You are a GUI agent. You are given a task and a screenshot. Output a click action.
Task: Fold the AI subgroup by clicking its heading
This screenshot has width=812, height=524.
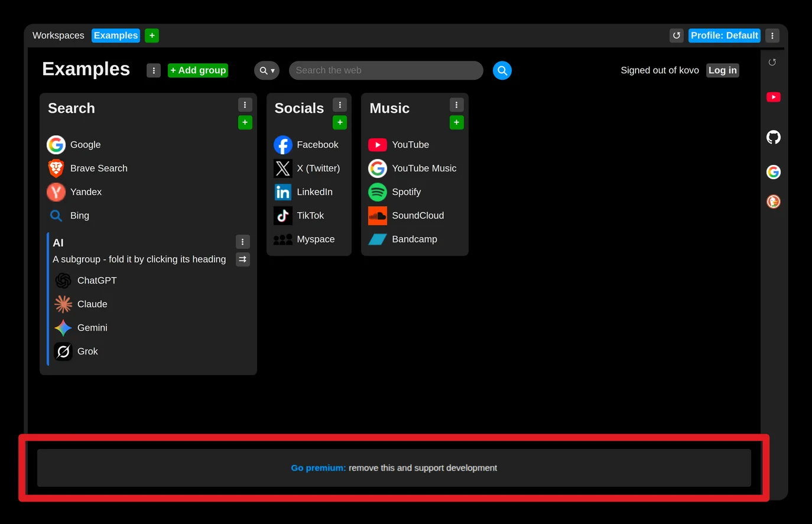(x=58, y=243)
